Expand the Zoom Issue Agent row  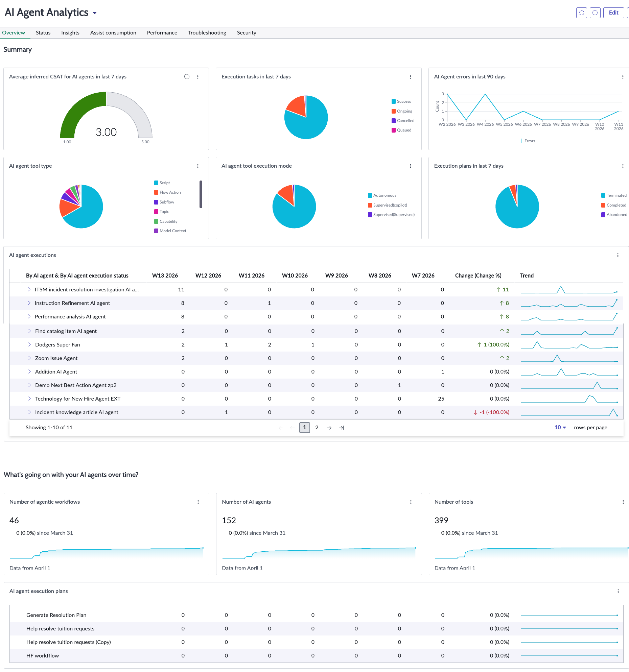pos(29,358)
